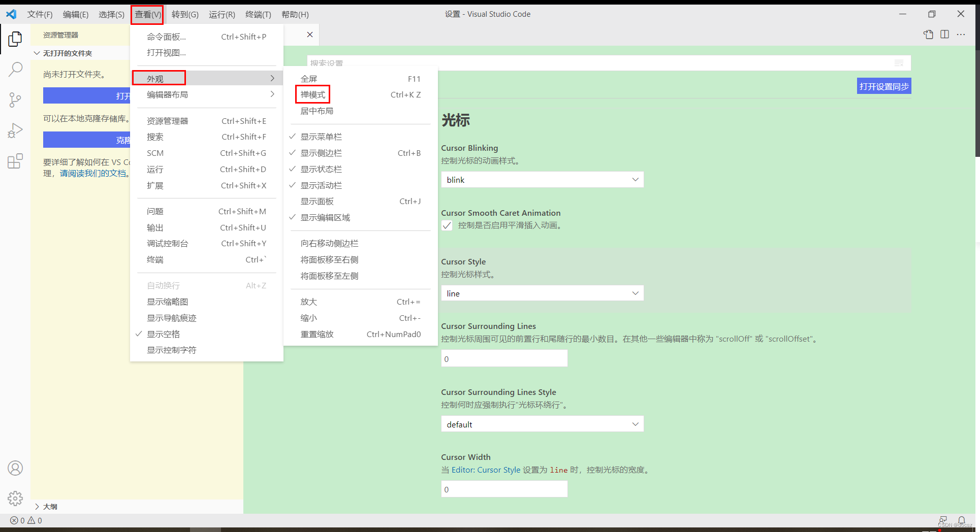The height and width of the screenshot is (532, 980).
Task: Open the editor More Actions ellipsis
Action: click(961, 35)
